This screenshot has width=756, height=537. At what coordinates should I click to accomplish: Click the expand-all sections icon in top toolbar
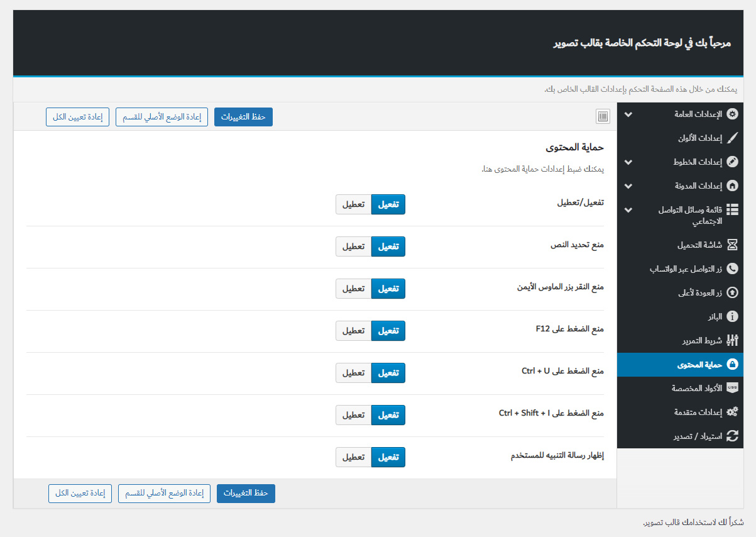click(x=603, y=116)
